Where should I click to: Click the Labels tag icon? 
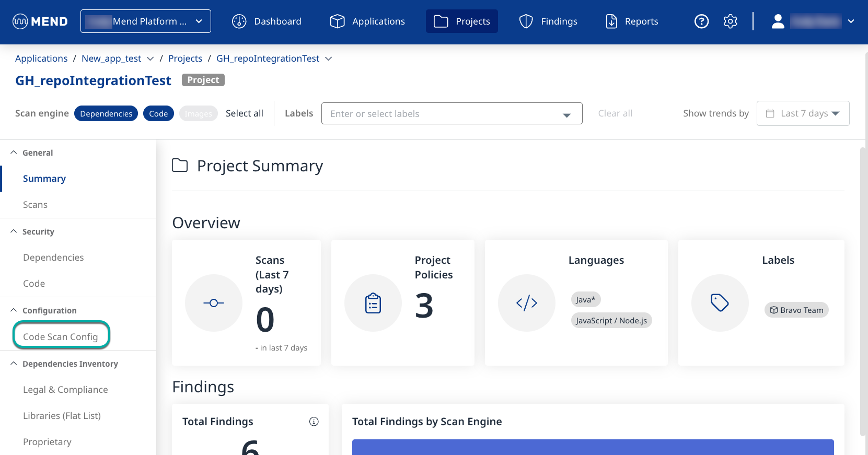(x=720, y=303)
